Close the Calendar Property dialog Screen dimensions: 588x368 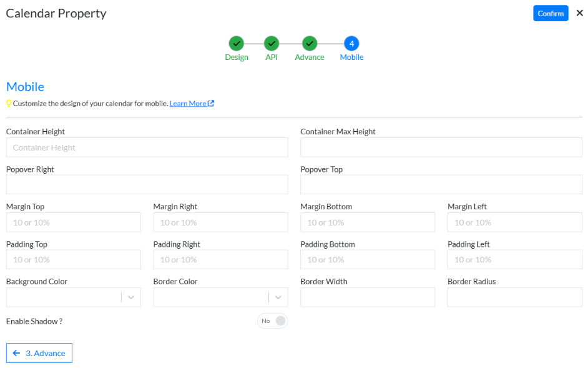point(579,13)
